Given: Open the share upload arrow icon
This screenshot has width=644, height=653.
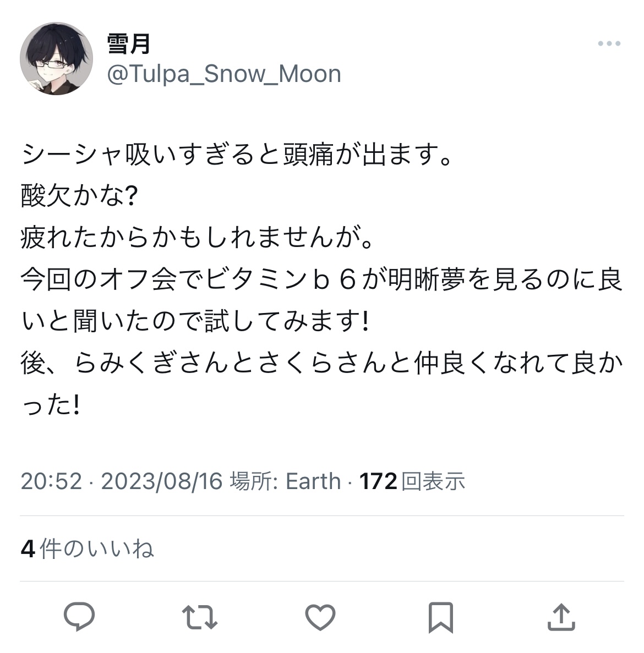Looking at the screenshot, I should tap(561, 617).
